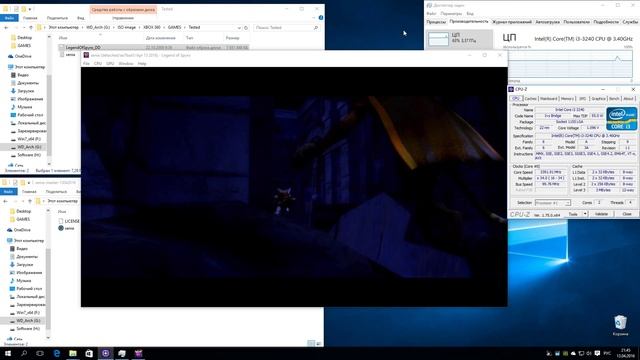Open Параметры menu in Task Manager
640x360 pixels.
pos(451,13)
